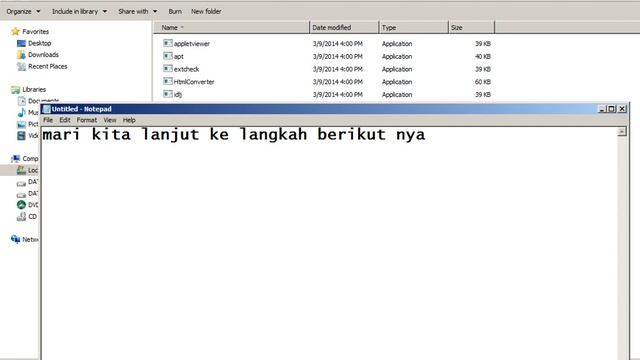Click the New folder button
The height and width of the screenshot is (360, 640).
206,11
